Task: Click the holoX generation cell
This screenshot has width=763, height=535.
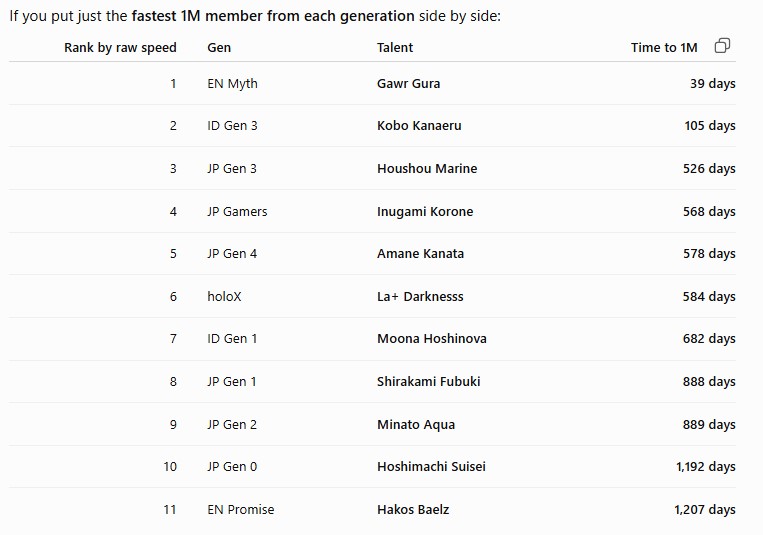Action: point(224,296)
